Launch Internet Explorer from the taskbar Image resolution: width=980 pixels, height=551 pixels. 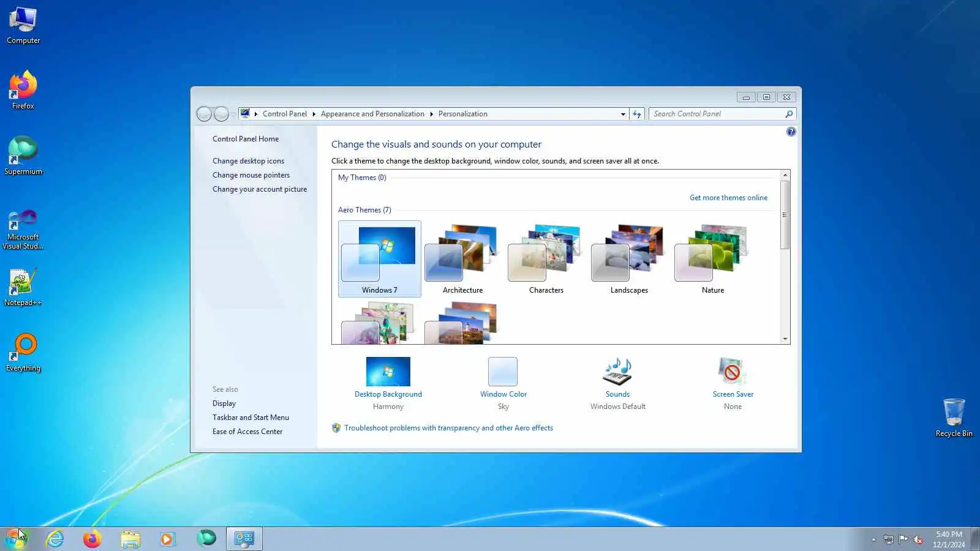pos(55,539)
